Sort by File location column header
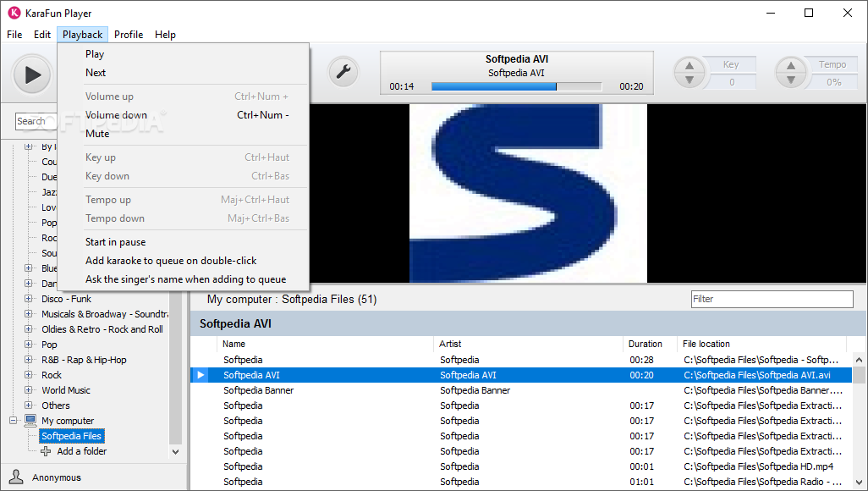 [x=761, y=344]
